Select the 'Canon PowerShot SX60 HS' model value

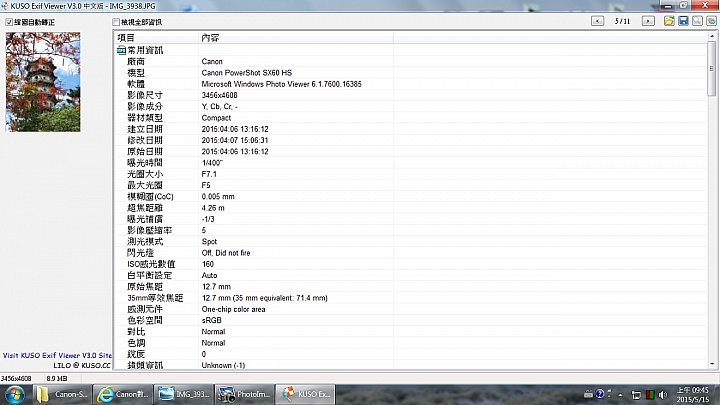click(247, 73)
